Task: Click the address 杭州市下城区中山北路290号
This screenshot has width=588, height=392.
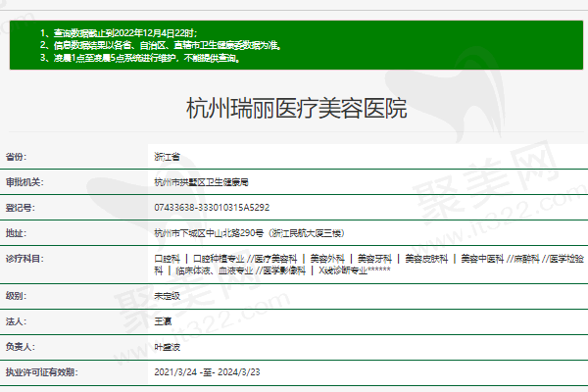Action: pyautogui.click(x=209, y=233)
